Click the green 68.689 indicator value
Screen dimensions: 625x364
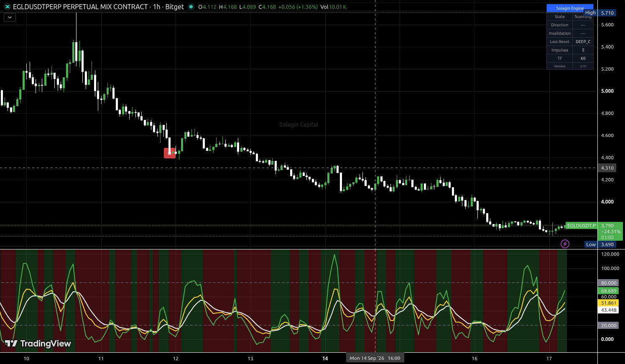[x=609, y=291]
